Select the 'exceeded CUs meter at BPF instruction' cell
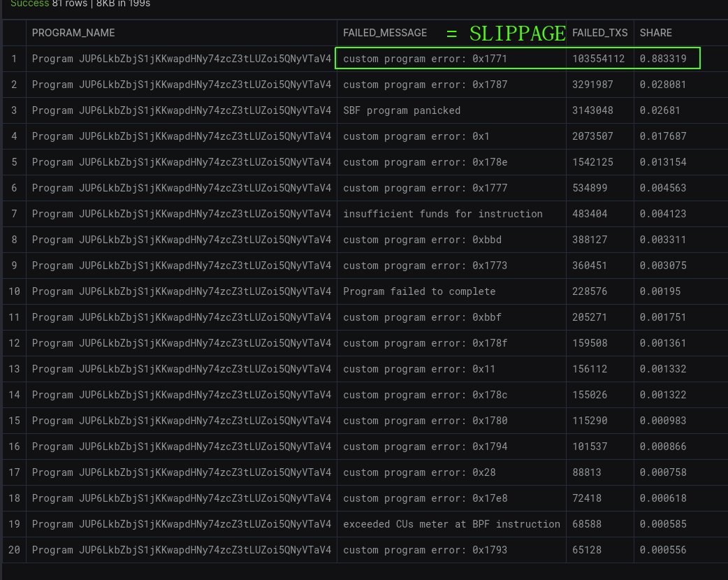 (451, 524)
